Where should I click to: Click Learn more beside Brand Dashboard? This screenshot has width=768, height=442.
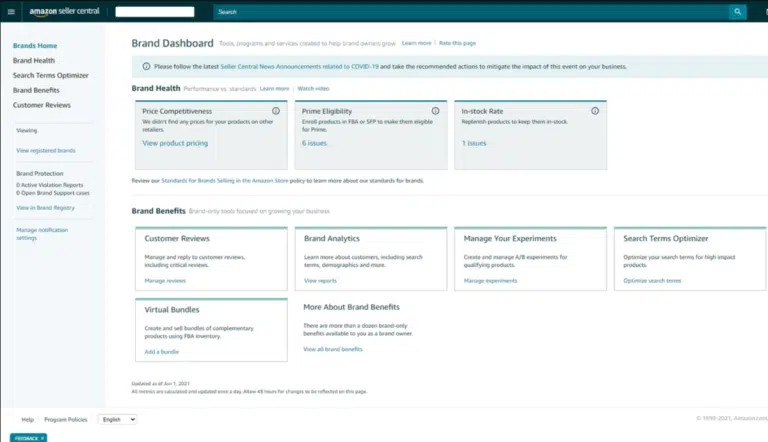(x=416, y=43)
